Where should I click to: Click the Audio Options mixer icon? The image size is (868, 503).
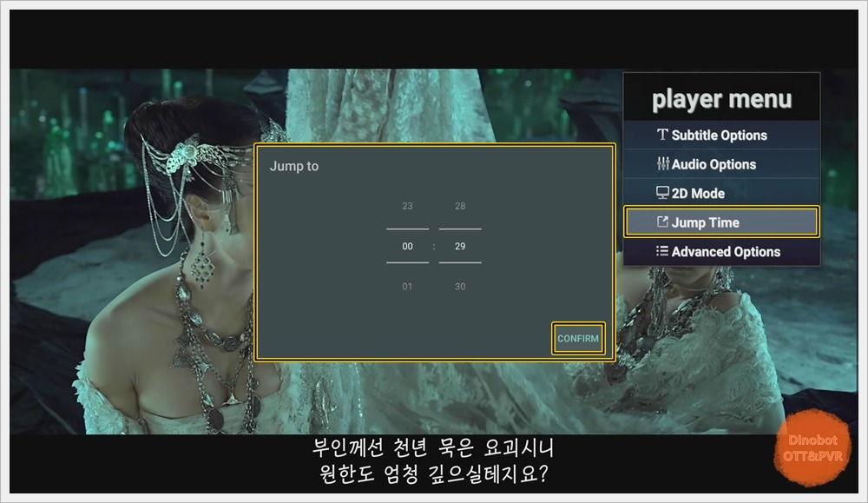662,163
